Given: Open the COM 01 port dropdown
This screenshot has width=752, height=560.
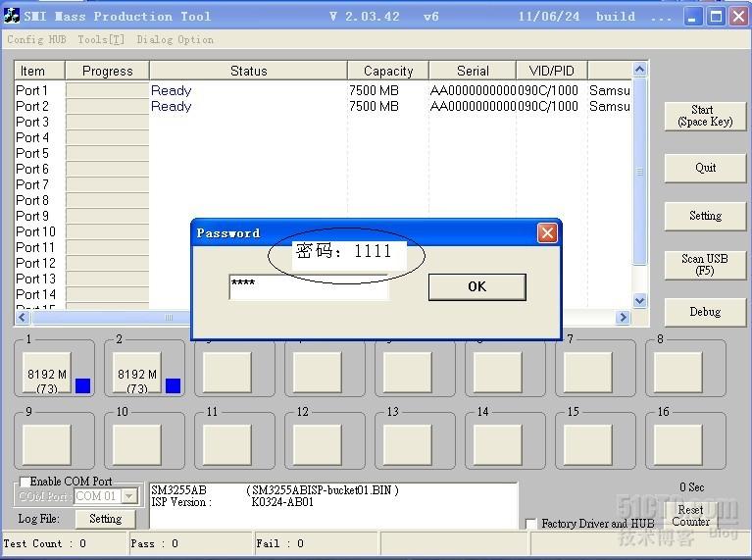Looking at the screenshot, I should point(128,497).
